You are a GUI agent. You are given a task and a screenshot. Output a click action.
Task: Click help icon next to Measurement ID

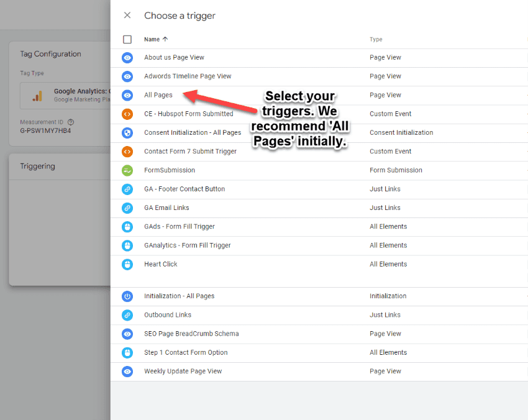coord(71,122)
